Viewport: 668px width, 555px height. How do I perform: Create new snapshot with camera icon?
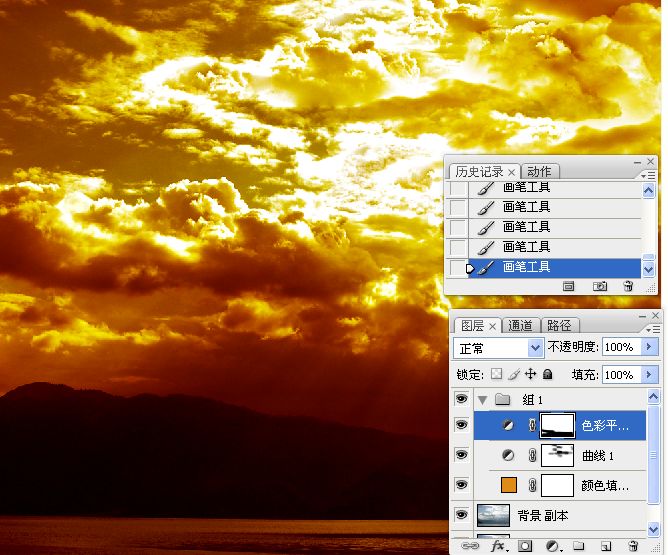pos(600,286)
